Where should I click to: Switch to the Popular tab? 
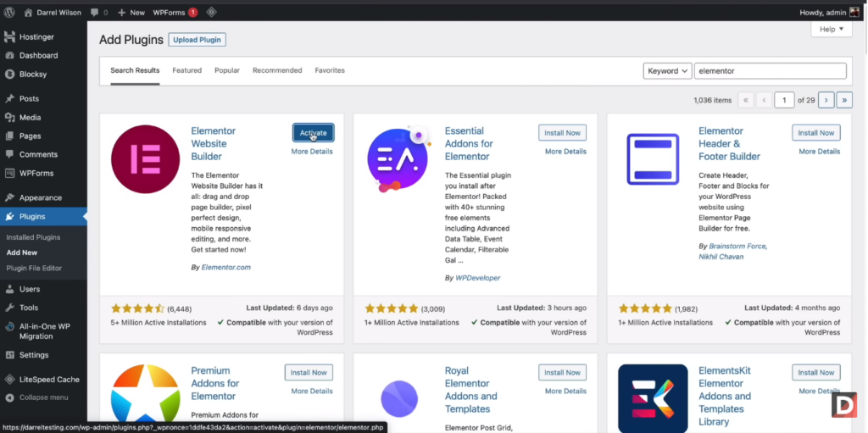click(x=227, y=70)
